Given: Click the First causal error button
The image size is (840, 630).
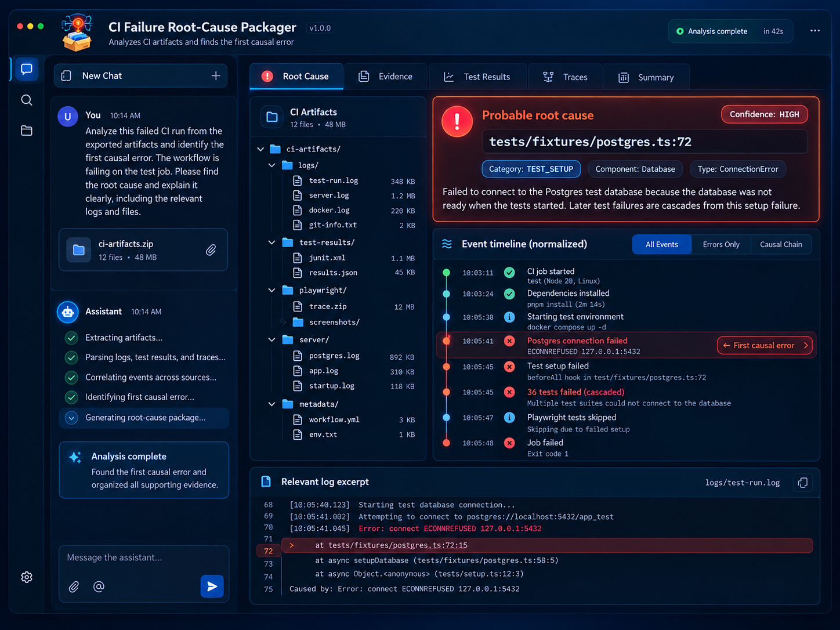Looking at the screenshot, I should 765,345.
